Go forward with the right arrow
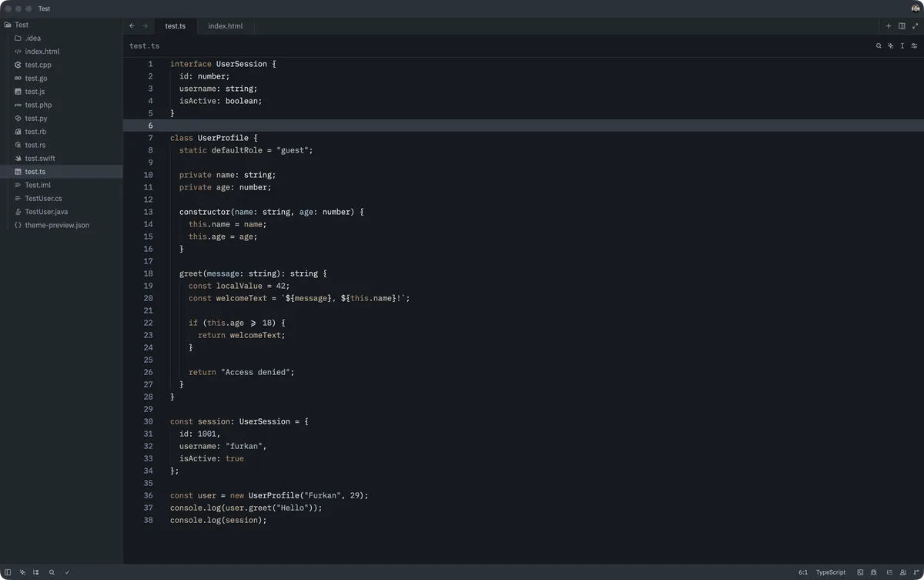The width and height of the screenshot is (924, 580). pyautogui.click(x=145, y=26)
